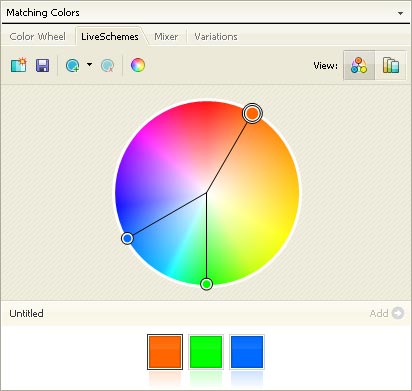Select the blue handle on the wheel

(x=127, y=238)
